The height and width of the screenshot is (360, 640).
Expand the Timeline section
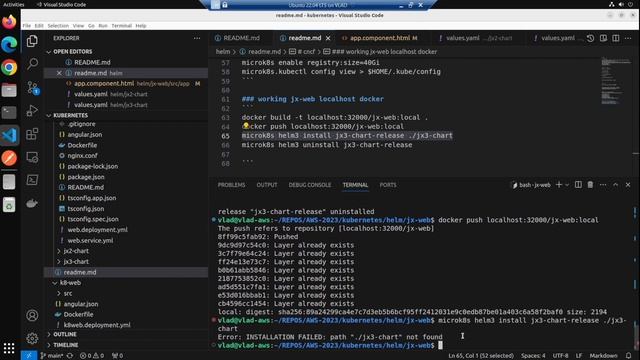click(x=65, y=345)
